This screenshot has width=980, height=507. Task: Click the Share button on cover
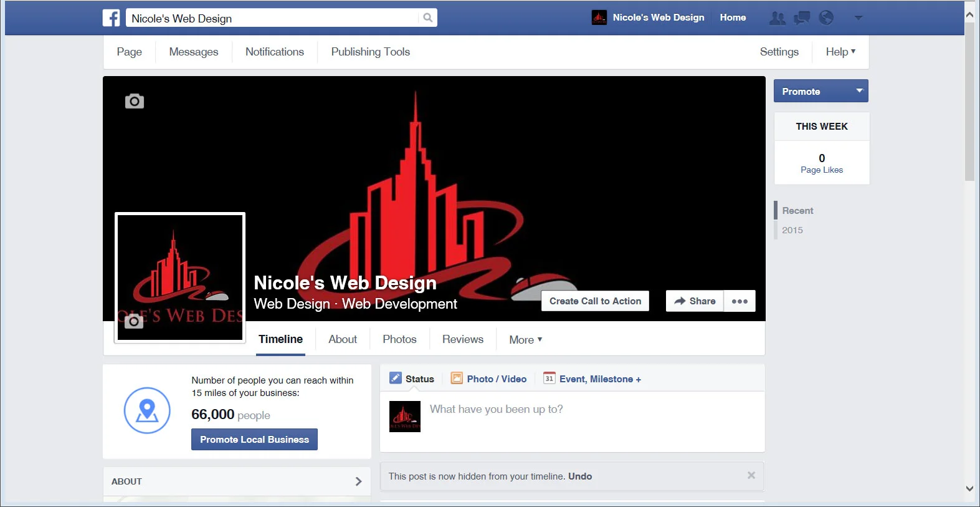(x=695, y=301)
